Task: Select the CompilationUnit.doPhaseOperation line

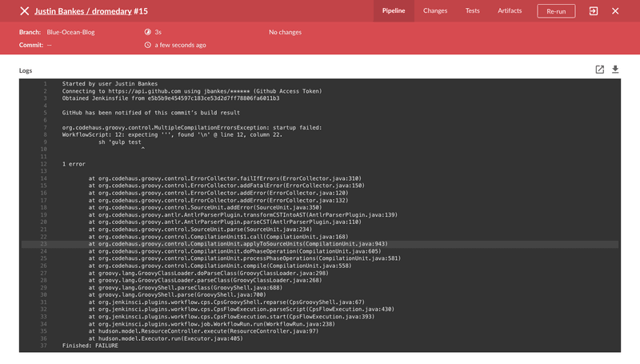Action: coord(234,251)
